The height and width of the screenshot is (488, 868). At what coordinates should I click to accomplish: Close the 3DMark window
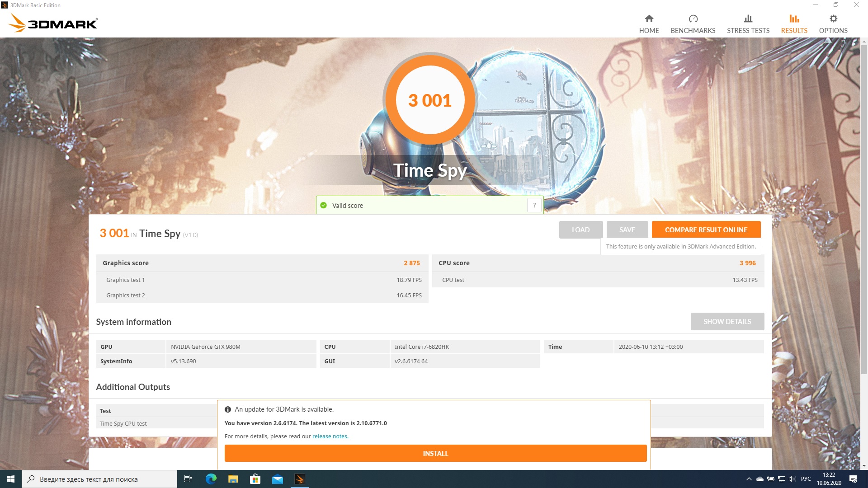pos(857,5)
